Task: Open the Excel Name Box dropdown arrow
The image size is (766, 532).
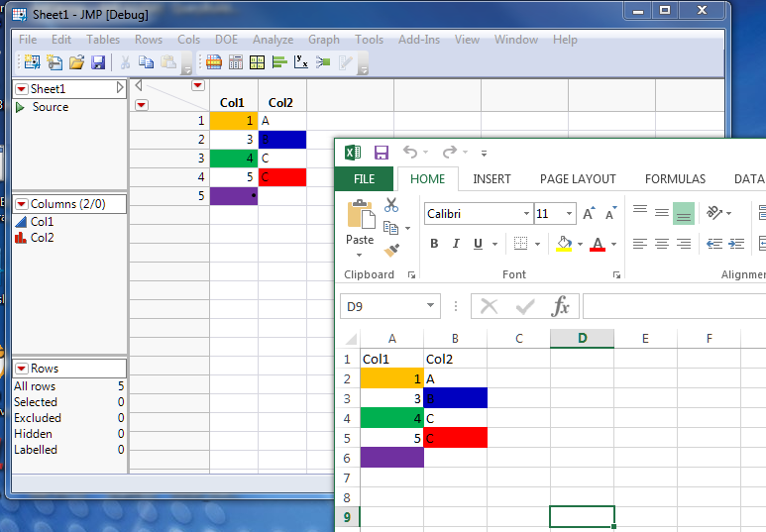Action: pyautogui.click(x=430, y=306)
